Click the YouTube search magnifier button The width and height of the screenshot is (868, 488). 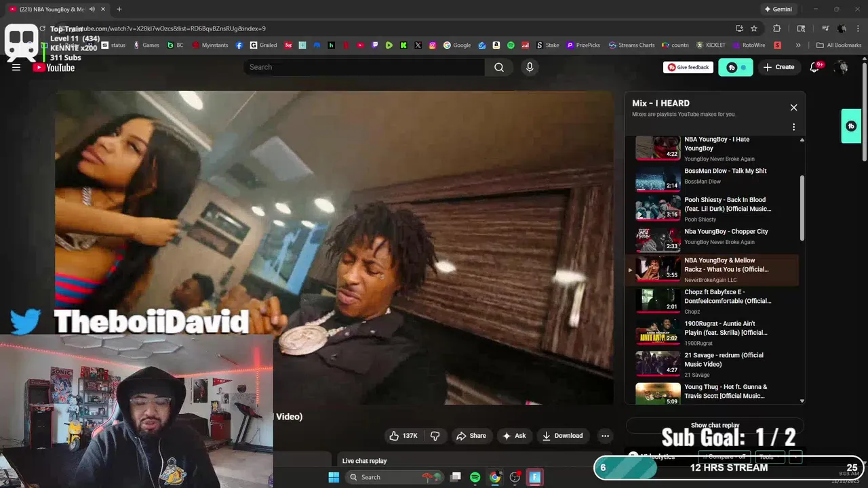pyautogui.click(x=499, y=67)
